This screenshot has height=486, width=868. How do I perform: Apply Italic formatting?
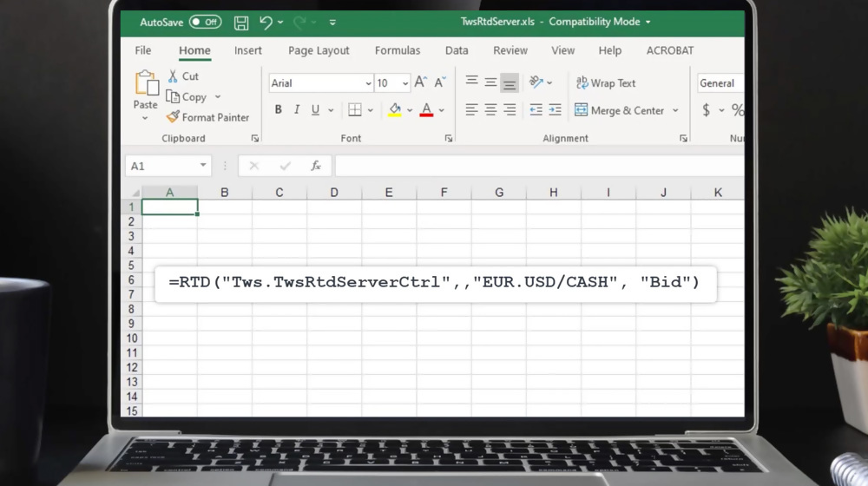[x=297, y=110]
